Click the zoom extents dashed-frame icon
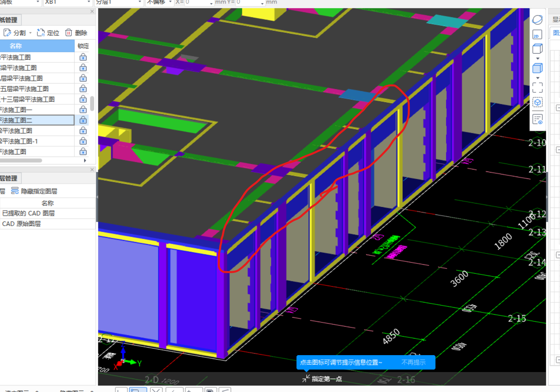The image size is (560, 392). click(537, 88)
